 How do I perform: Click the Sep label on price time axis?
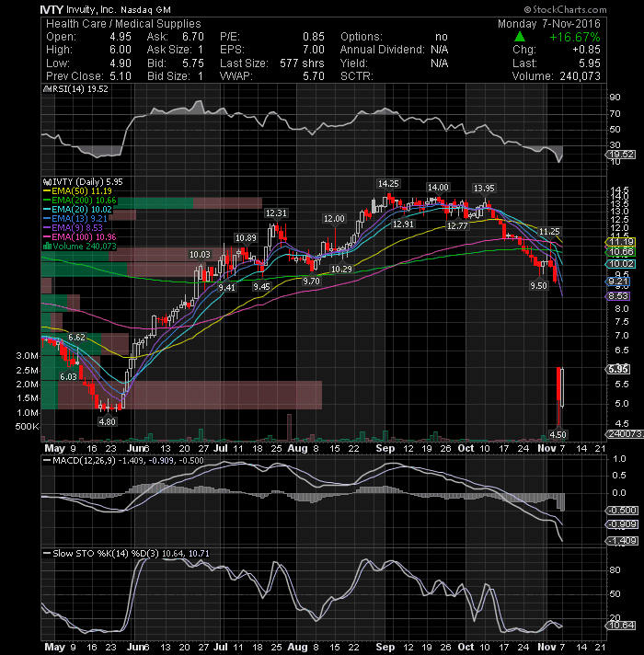[x=385, y=449]
